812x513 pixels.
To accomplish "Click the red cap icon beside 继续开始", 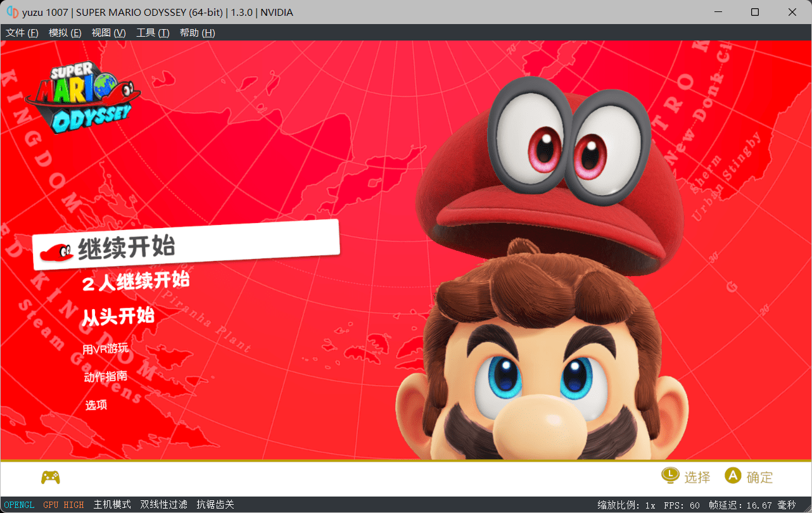I will pyautogui.click(x=56, y=252).
